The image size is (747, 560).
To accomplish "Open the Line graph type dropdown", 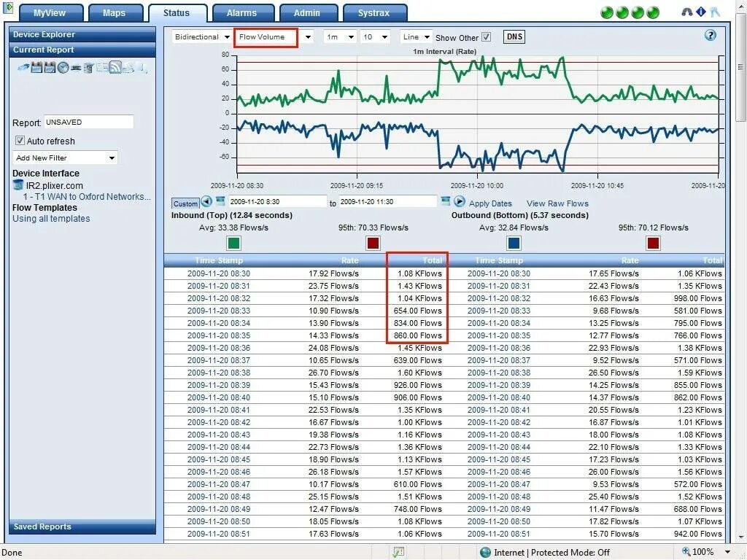I will click(417, 36).
